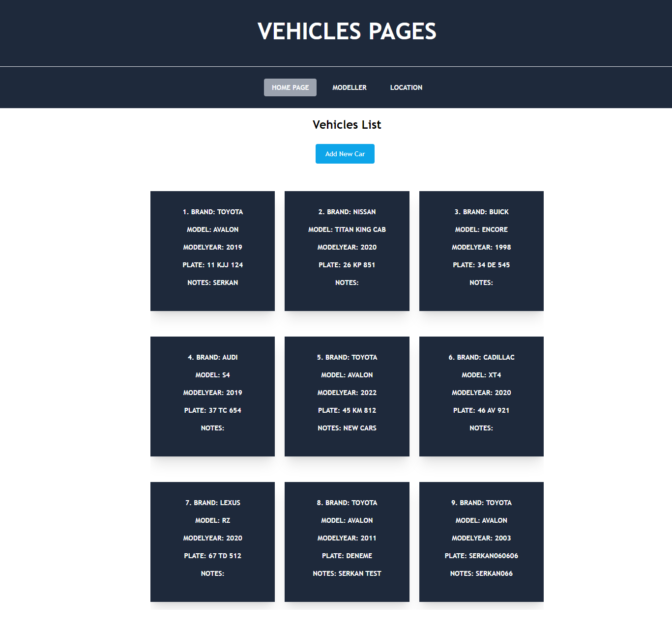Click the plate 11 KJJ 124 text

pyautogui.click(x=212, y=265)
